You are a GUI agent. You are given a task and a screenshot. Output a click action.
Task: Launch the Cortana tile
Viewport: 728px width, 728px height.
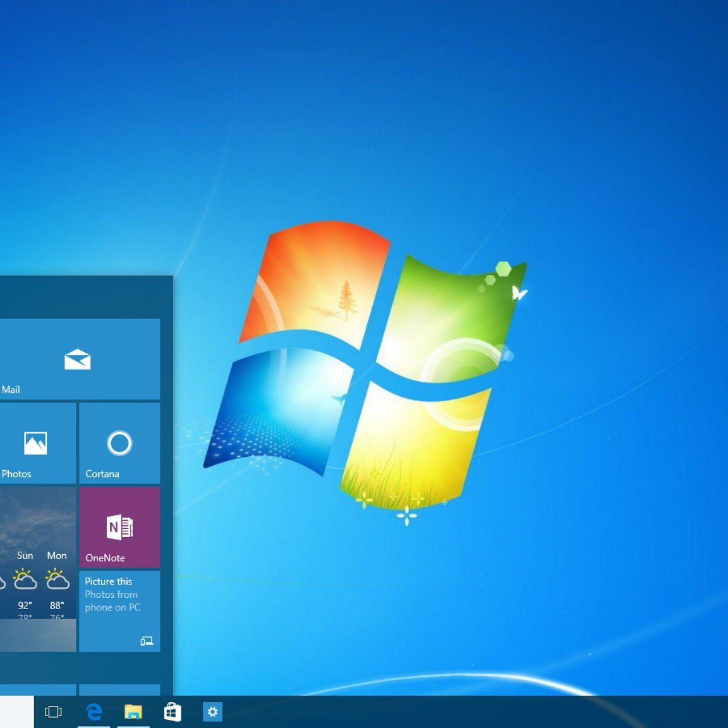point(120,443)
